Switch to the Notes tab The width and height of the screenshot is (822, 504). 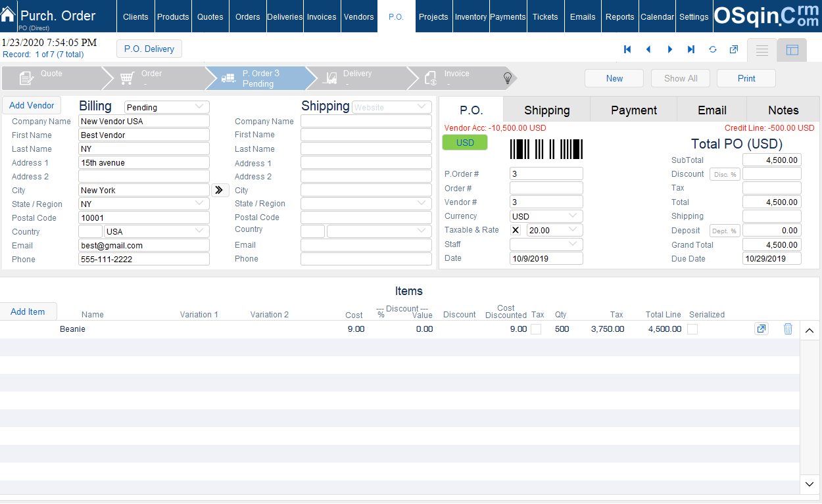783,110
